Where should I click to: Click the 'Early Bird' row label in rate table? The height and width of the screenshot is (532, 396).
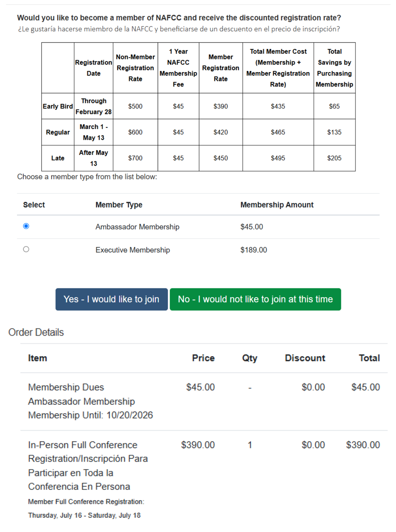(x=58, y=106)
